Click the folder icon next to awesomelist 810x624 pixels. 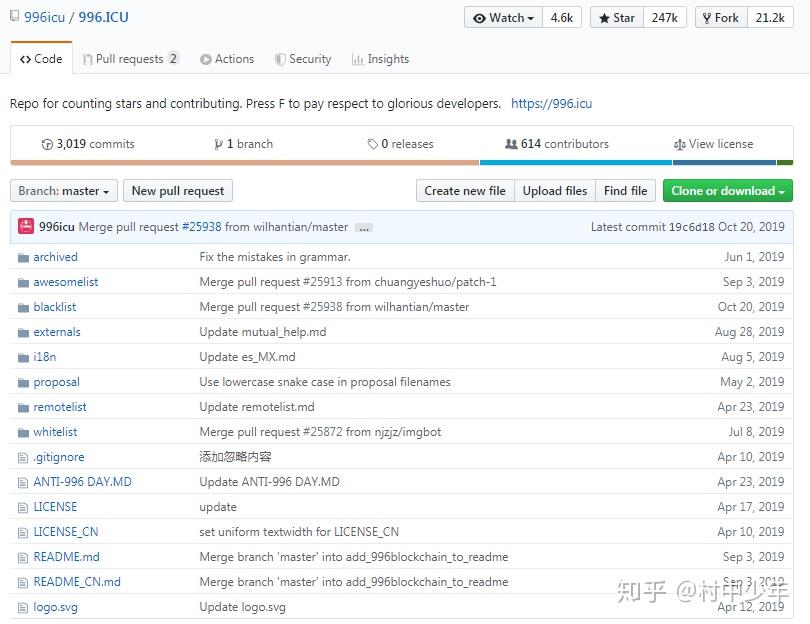click(x=23, y=283)
